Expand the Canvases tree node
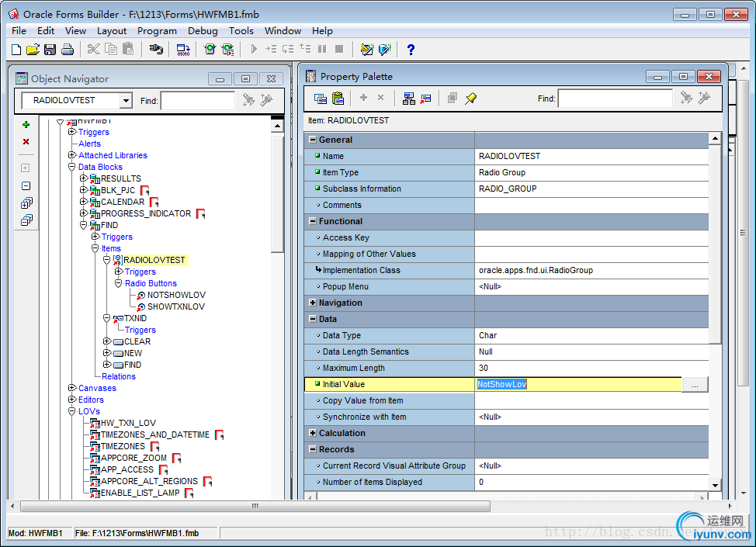756x547 pixels. (72, 387)
